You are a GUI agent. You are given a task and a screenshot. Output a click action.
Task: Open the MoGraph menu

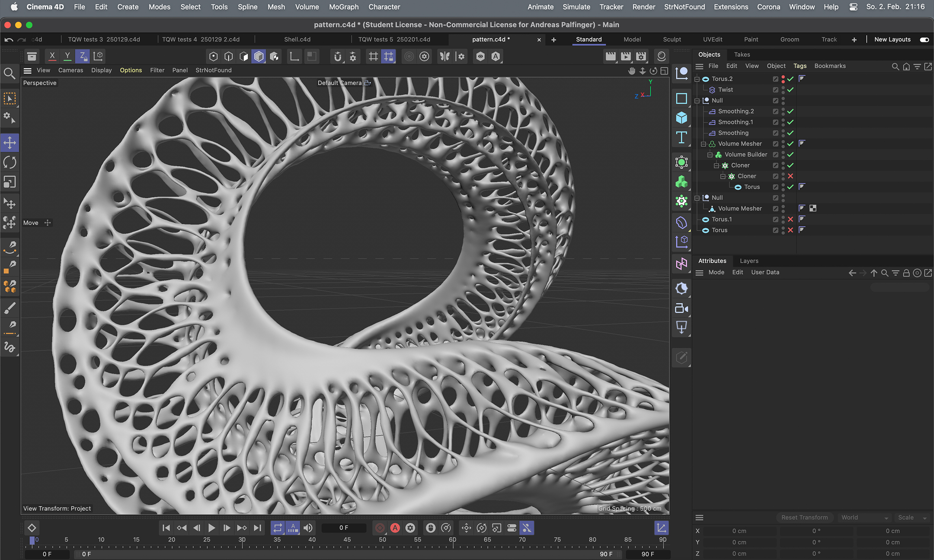coord(343,7)
